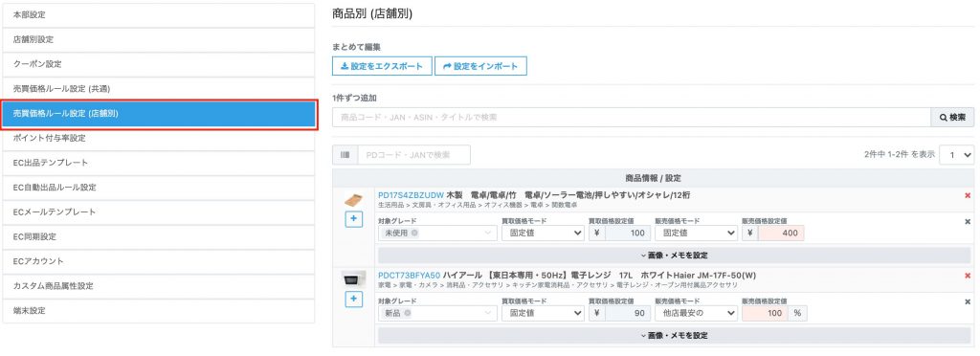Click the 商品別 (店舗別) page heading

pyautogui.click(x=372, y=13)
